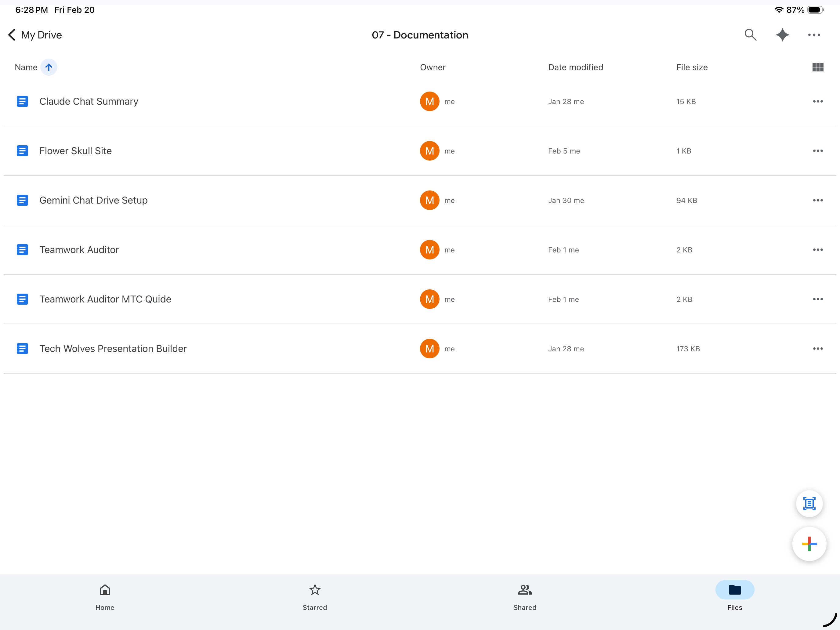Open more options for Flower Skull Site

pos(818,151)
